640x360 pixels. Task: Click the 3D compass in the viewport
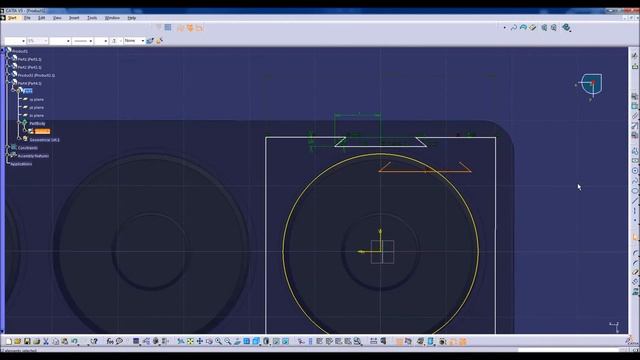(x=591, y=84)
